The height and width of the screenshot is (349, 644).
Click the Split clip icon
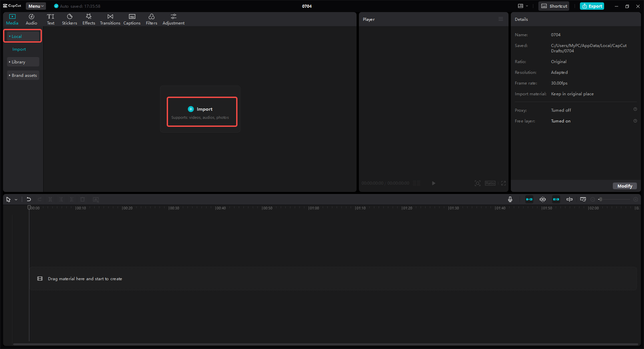(x=50, y=199)
